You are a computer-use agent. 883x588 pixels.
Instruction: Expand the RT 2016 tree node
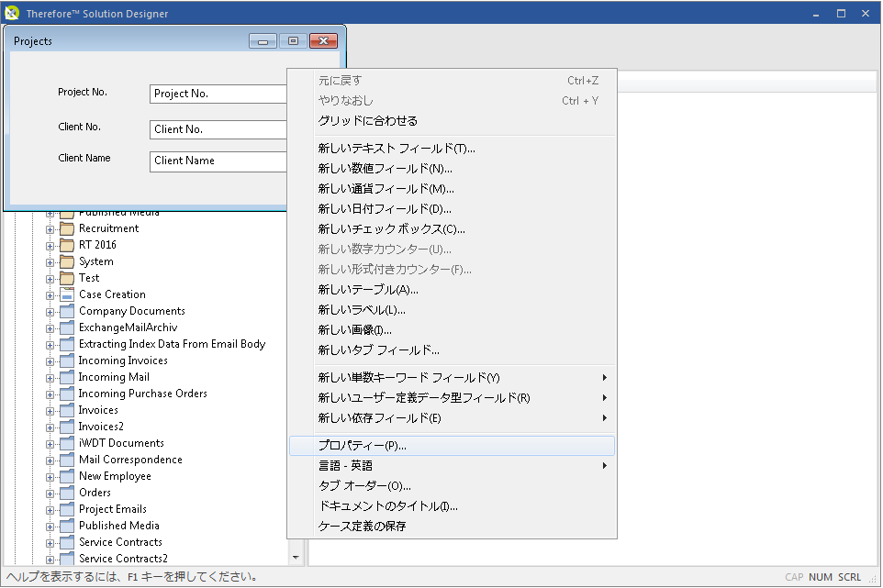(x=50, y=246)
